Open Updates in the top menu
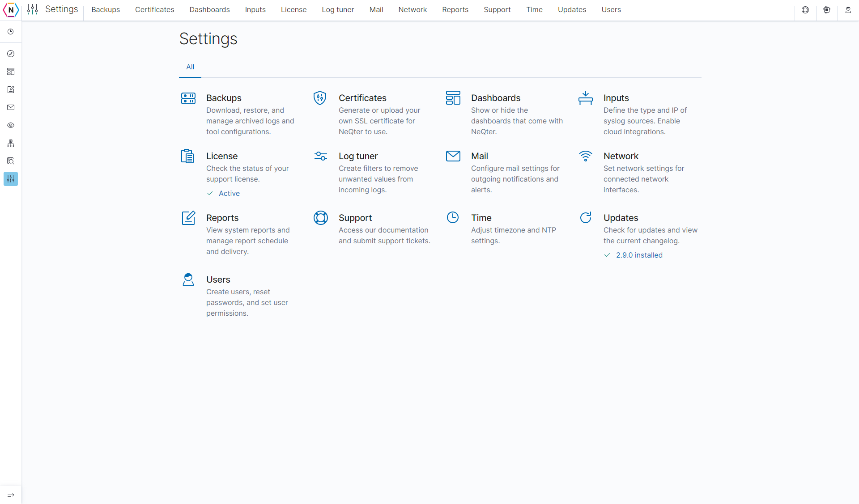This screenshot has height=504, width=859. pyautogui.click(x=572, y=10)
